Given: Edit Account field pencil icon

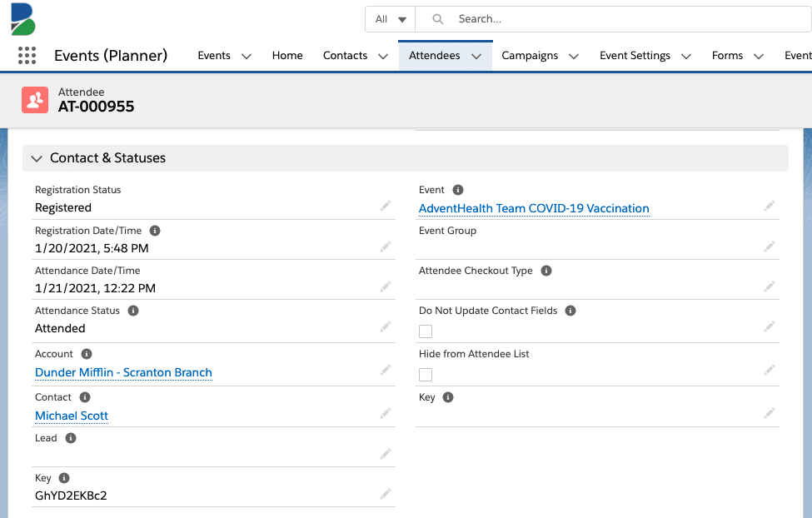Looking at the screenshot, I should pos(386,370).
